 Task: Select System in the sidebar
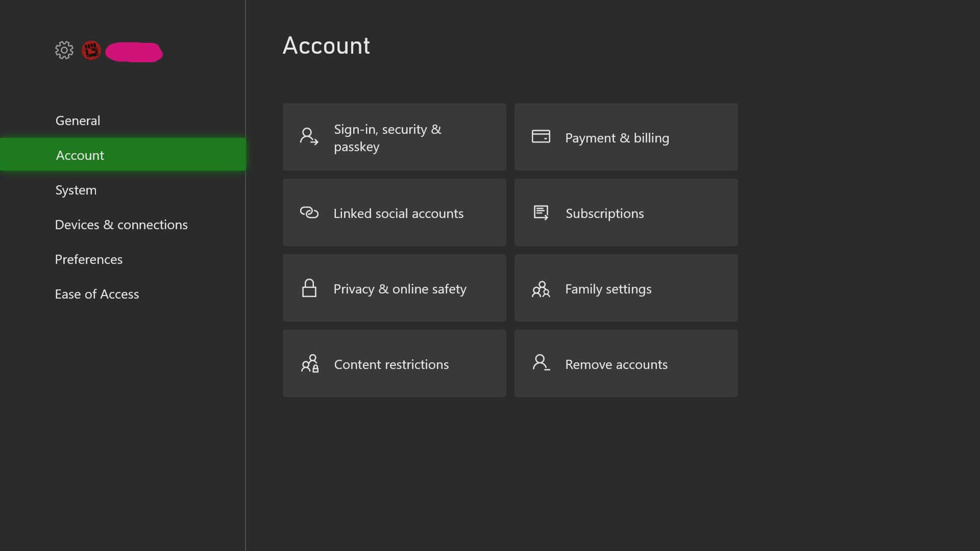click(x=76, y=190)
